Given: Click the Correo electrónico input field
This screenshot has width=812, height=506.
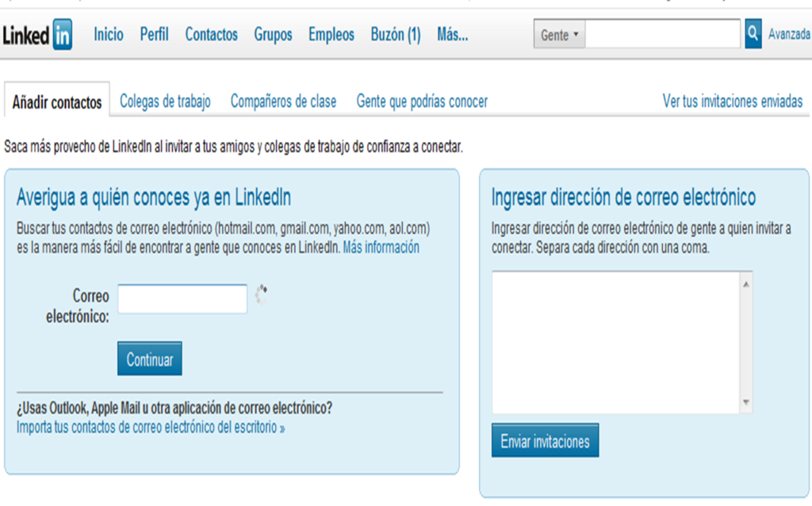Looking at the screenshot, I should [x=182, y=299].
